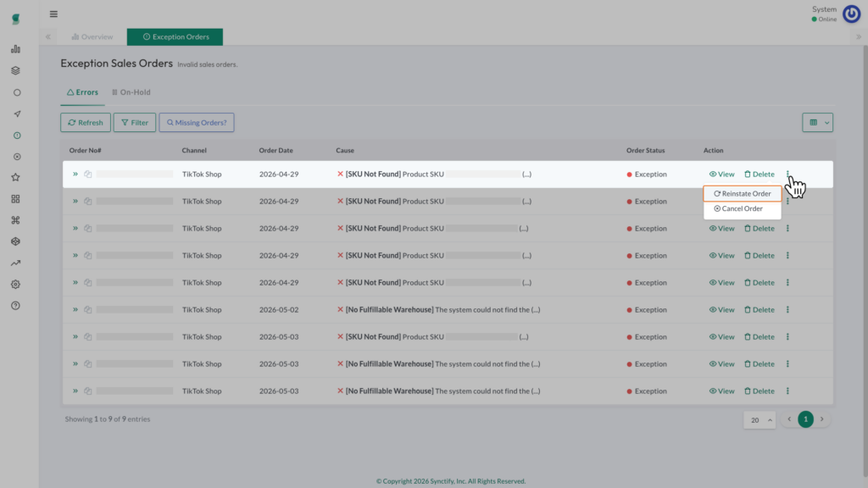
Task: Switch to the On-Hold sub-tab
Action: tap(131, 92)
